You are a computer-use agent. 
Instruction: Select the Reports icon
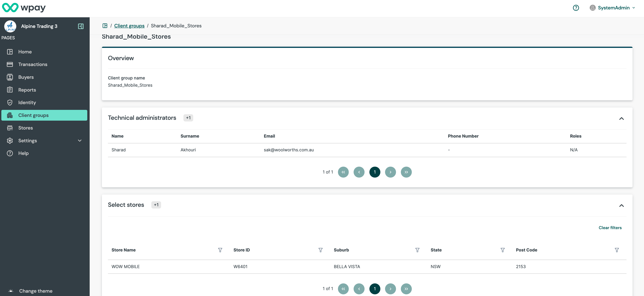point(10,90)
